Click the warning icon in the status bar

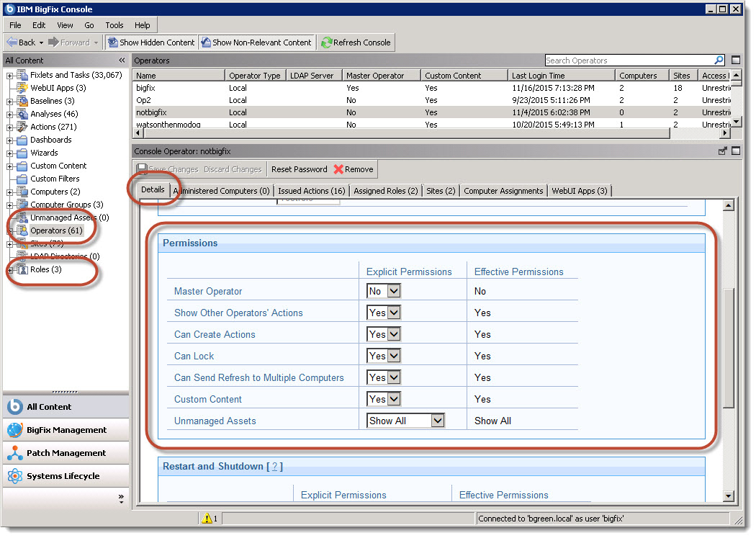point(207,517)
